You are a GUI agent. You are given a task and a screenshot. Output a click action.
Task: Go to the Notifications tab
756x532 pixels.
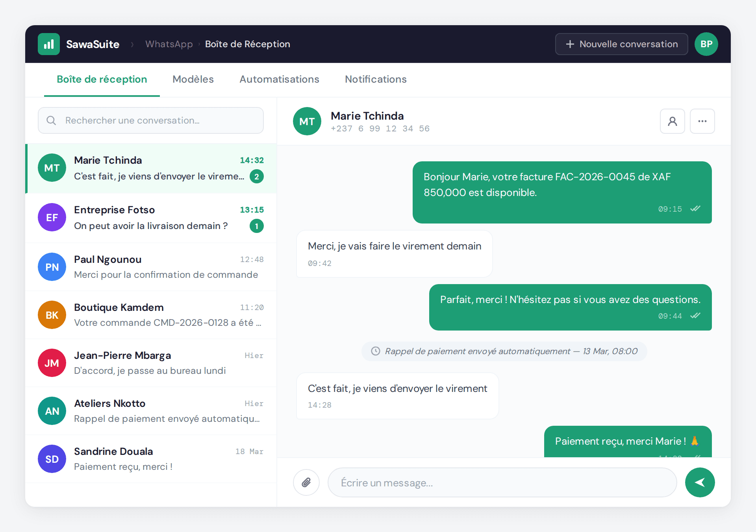click(x=376, y=79)
